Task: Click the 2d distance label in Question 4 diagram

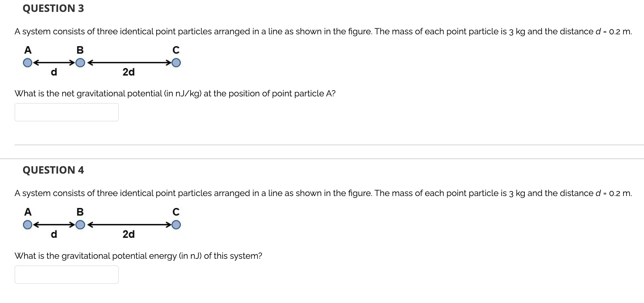Action: click(129, 235)
